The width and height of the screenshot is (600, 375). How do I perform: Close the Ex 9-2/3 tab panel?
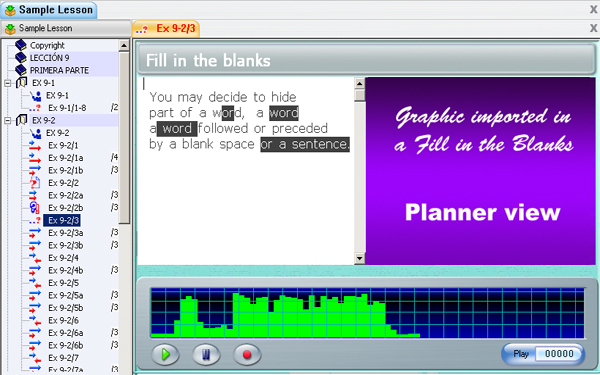(593, 28)
